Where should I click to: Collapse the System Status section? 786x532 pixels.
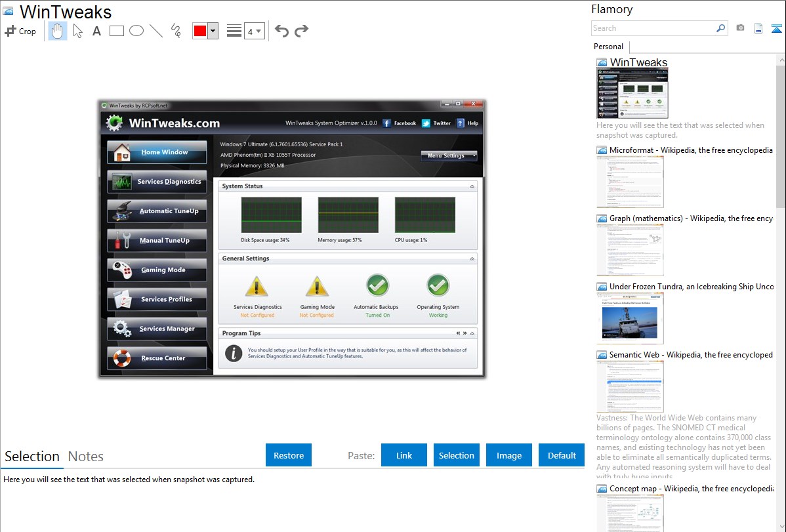(472, 186)
